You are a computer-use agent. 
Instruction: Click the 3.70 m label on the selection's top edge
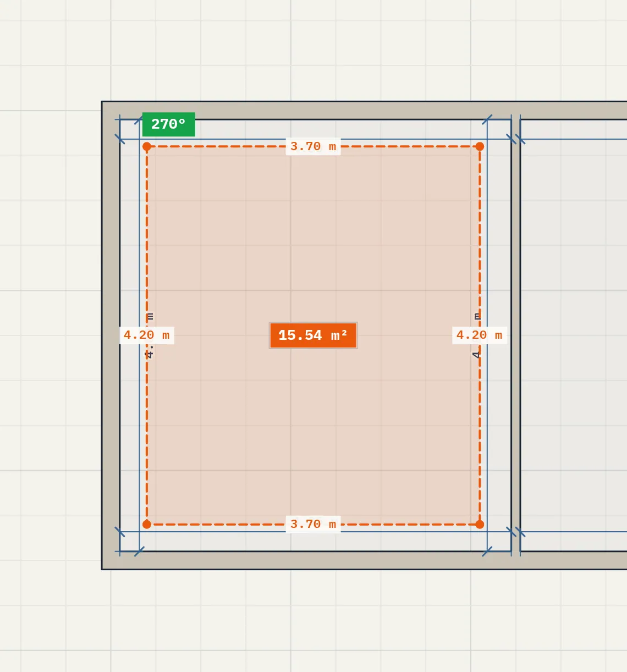click(x=313, y=147)
